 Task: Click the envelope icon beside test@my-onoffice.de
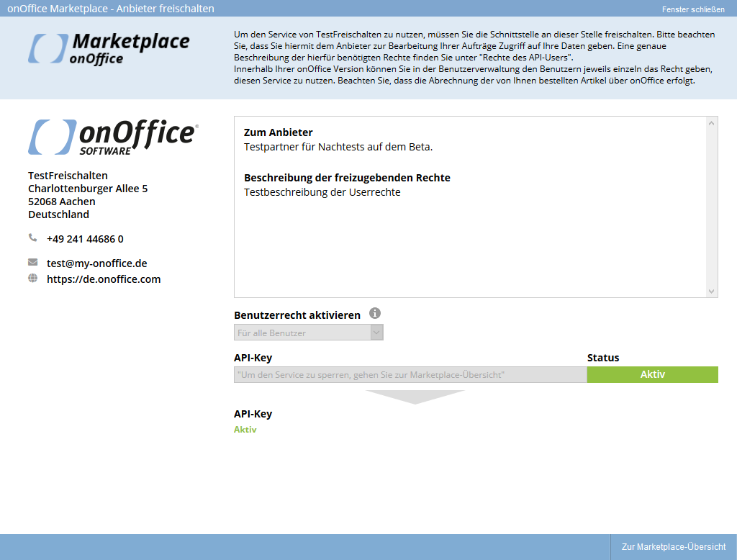32,262
